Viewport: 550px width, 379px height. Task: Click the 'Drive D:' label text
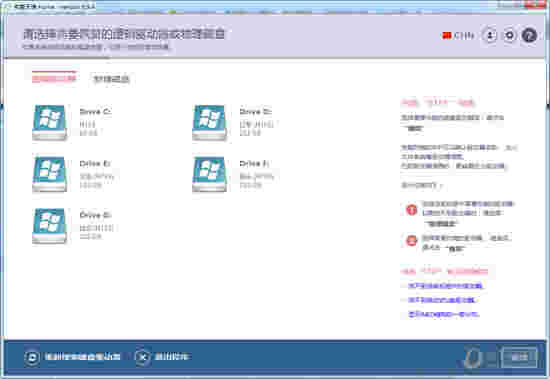point(255,112)
